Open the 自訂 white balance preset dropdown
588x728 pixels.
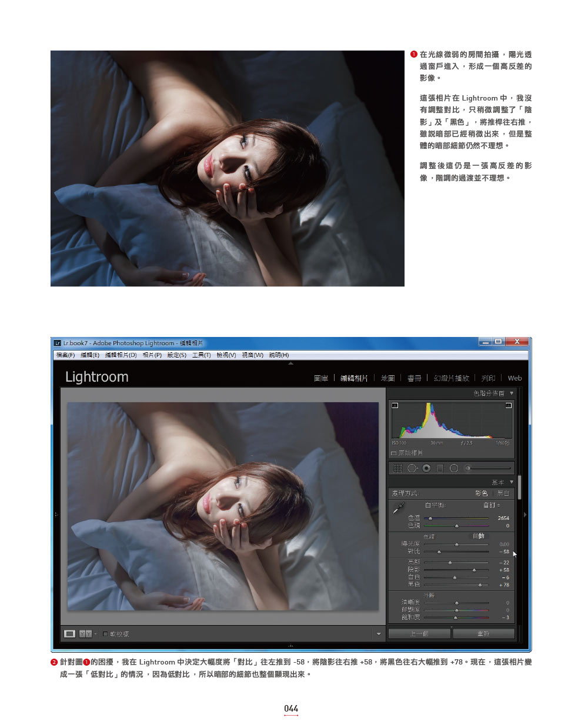tap(492, 505)
